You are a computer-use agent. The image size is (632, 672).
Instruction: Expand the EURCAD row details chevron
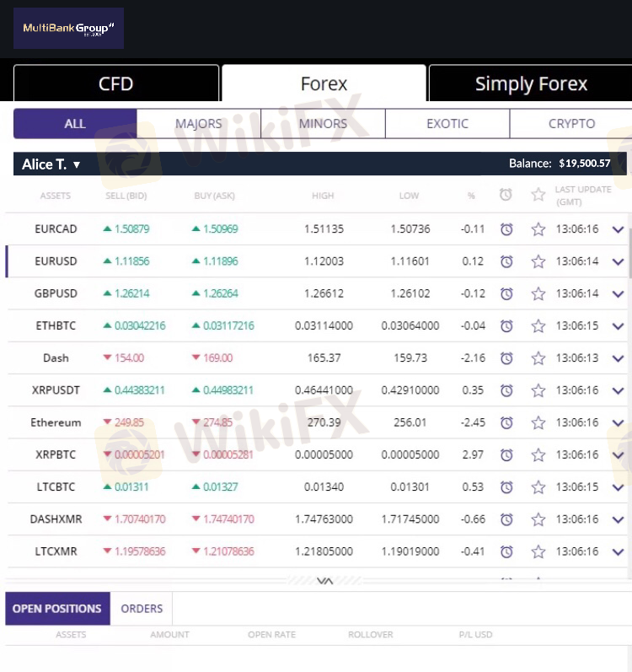pos(618,229)
